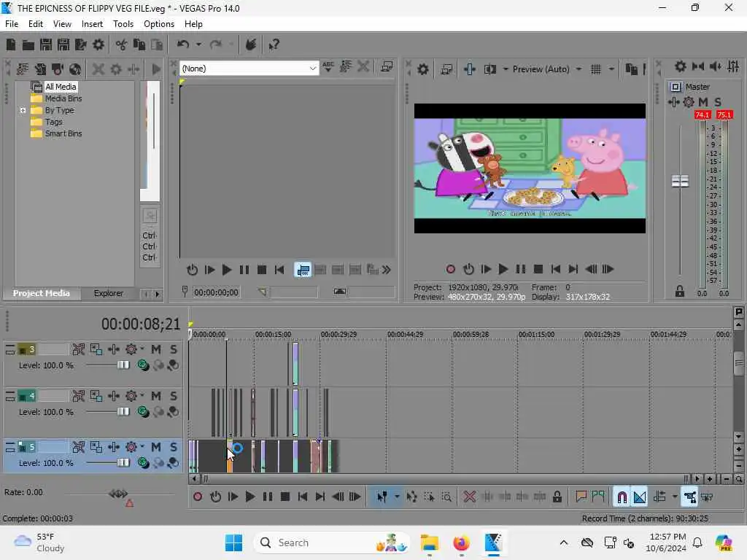The height and width of the screenshot is (560, 747).
Task: Click the Undo arrow icon
Action: 183,44
